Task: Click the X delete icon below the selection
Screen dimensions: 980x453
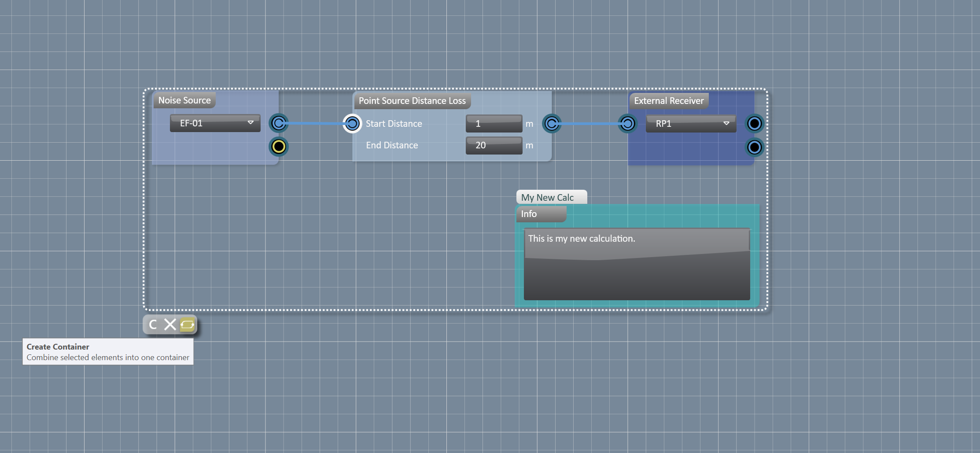Action: [170, 324]
